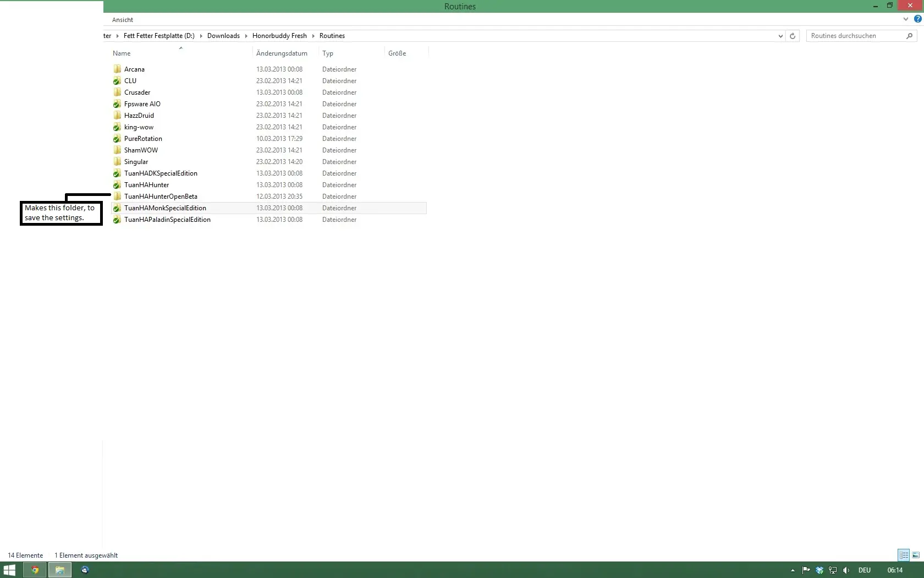
Task: Open the Dropbox tray icon
Action: click(x=820, y=570)
